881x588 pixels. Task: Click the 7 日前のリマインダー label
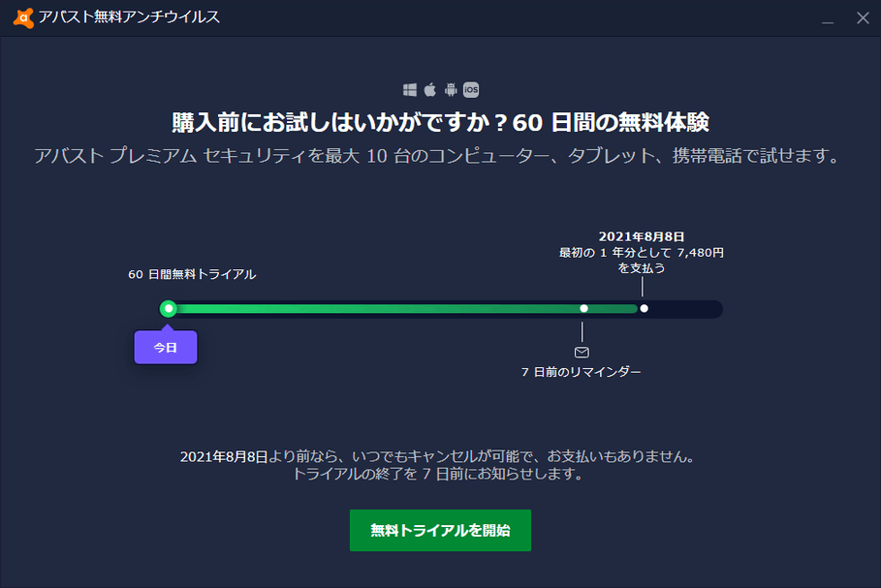(582, 372)
